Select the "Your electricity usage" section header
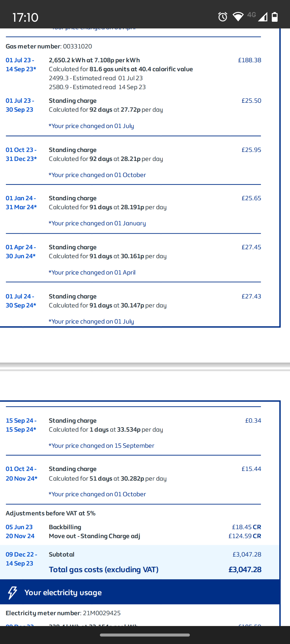This screenshot has width=290, height=644. 63,592
